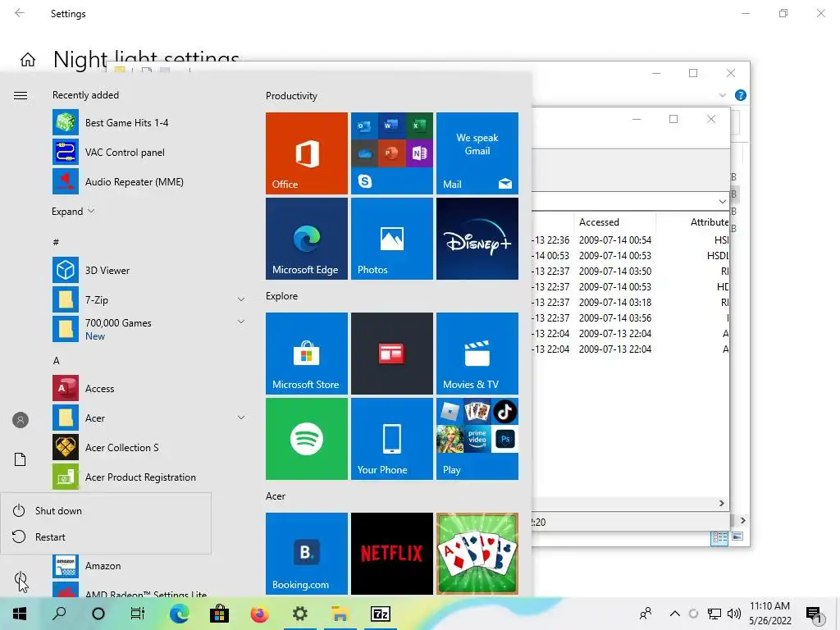
Task: Open the notification center
Action: click(x=814, y=614)
